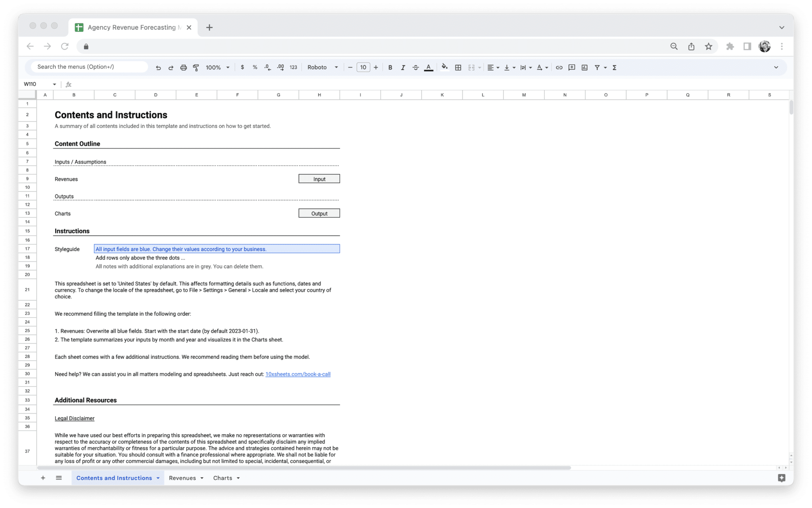Screen dimensions: 812x508
Task: Open the text color picker
Action: pyautogui.click(x=428, y=67)
